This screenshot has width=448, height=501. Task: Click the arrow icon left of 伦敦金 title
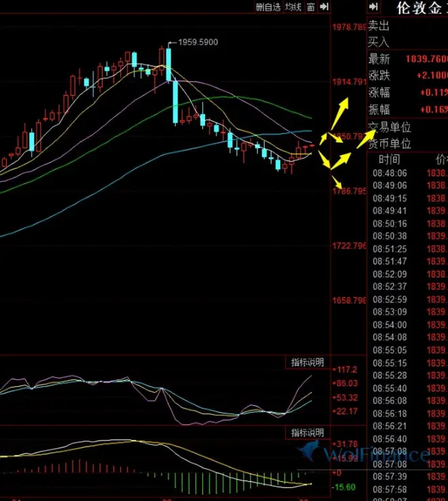click(373, 7)
